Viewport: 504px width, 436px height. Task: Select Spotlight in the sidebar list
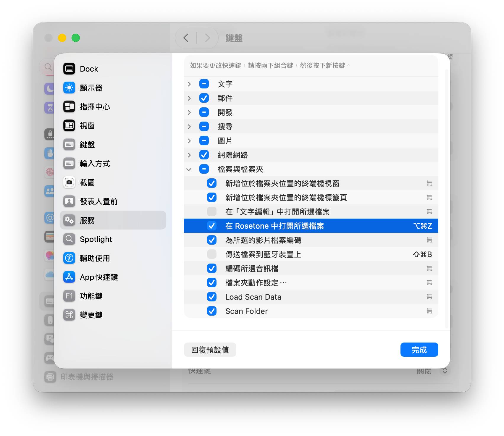click(113, 239)
